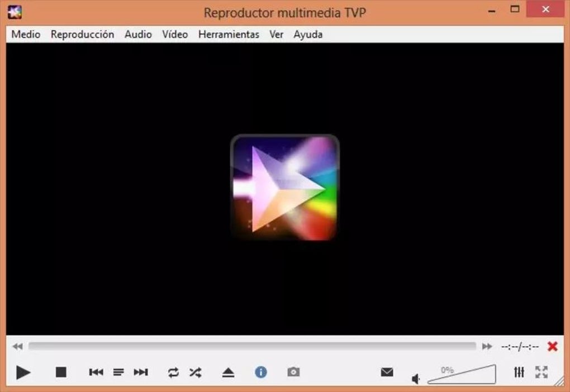The width and height of the screenshot is (570, 392).
Task: Show current media information
Action: [x=260, y=371]
